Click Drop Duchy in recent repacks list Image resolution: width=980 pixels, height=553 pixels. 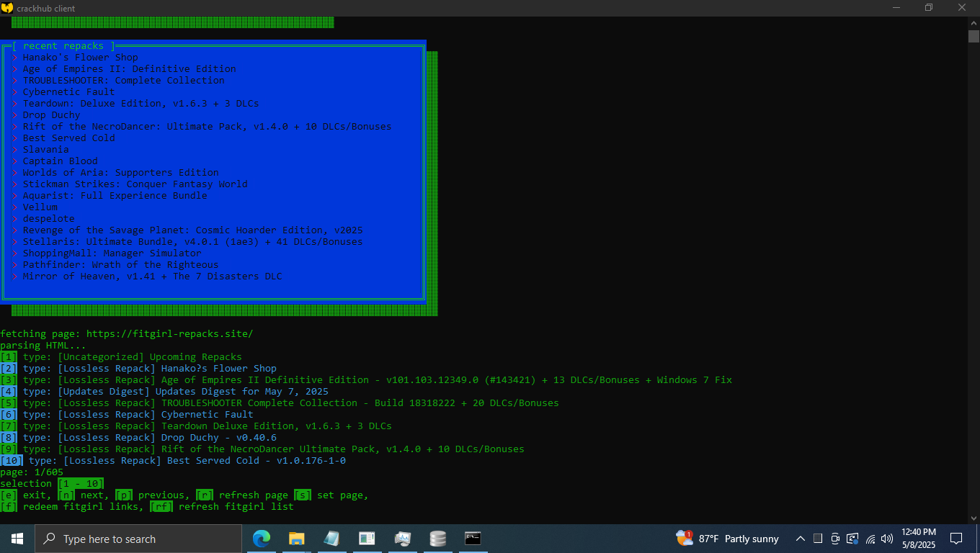click(51, 114)
